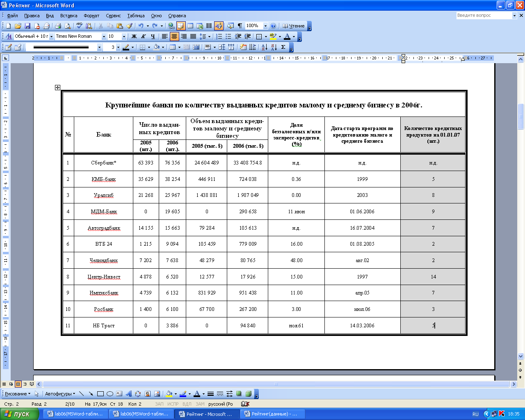This screenshot has height=420, width=525.
Task: Select the Draw Table pencil tool
Action: click(8, 47)
